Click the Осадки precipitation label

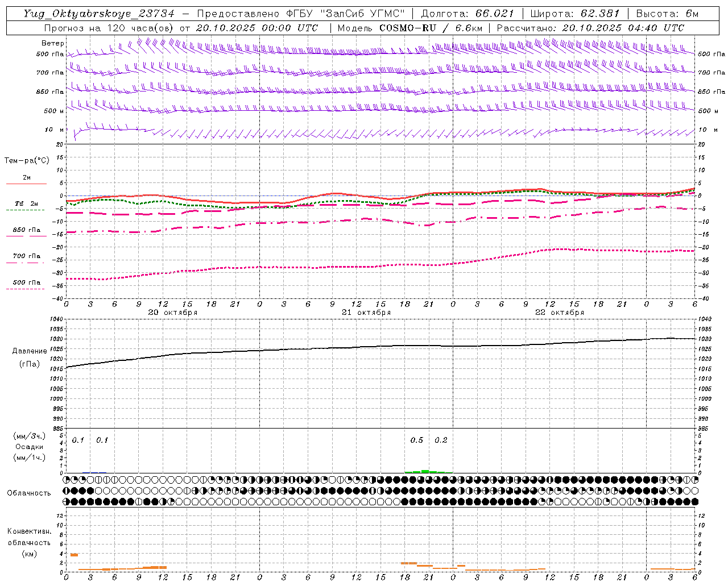coord(30,447)
